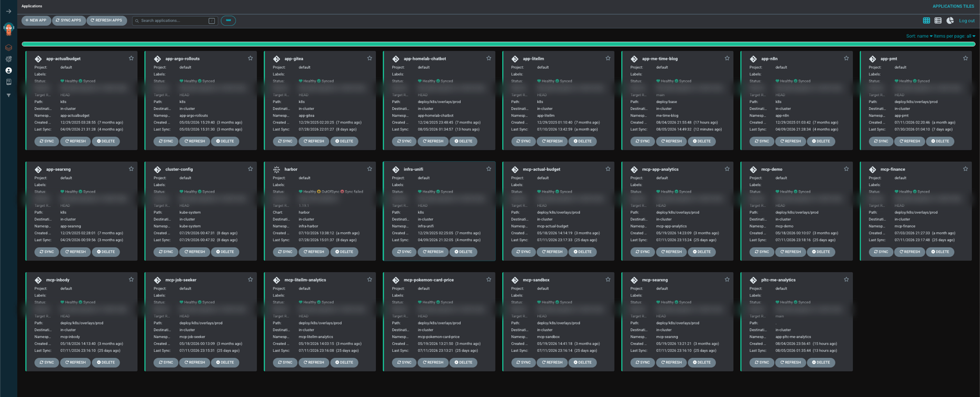
Task: Open Documentation sidebar icon
Action: click(x=8, y=82)
